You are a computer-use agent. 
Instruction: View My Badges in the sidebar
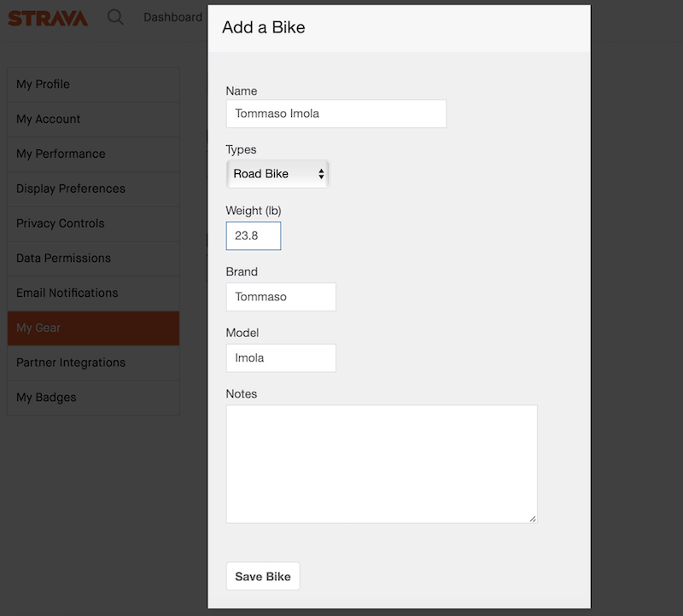[93, 398]
